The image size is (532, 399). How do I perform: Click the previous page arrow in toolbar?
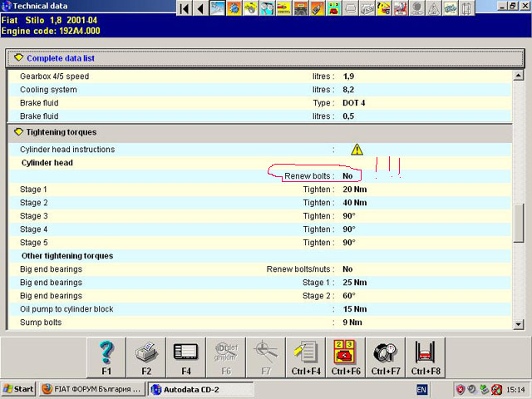tap(200, 8)
